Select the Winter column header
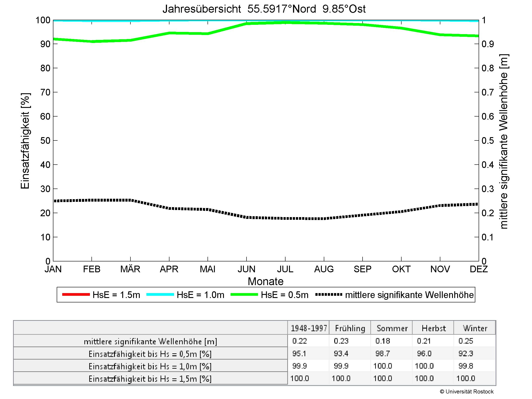 [x=475, y=328]
